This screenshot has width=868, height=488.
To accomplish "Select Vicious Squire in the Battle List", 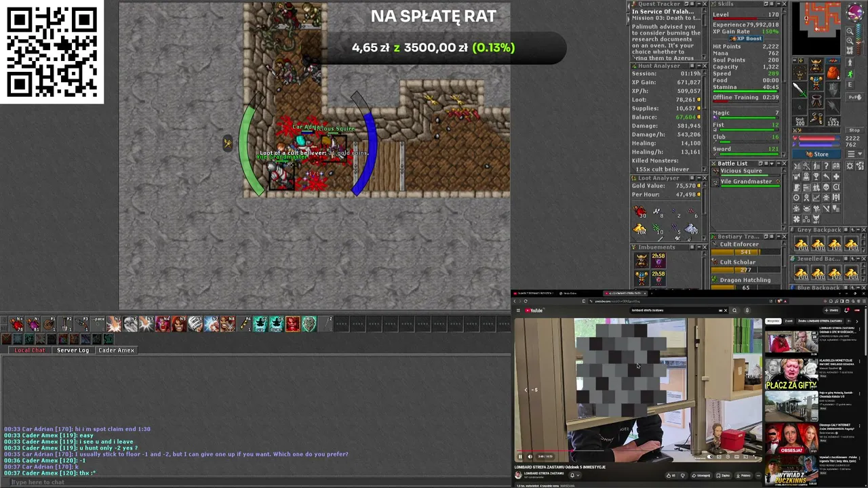I will coord(746,171).
